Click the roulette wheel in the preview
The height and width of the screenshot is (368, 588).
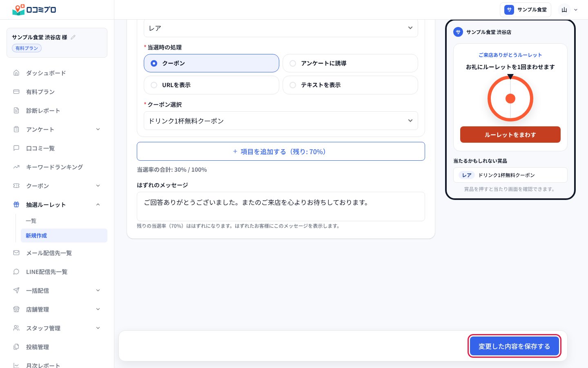pyautogui.click(x=510, y=99)
